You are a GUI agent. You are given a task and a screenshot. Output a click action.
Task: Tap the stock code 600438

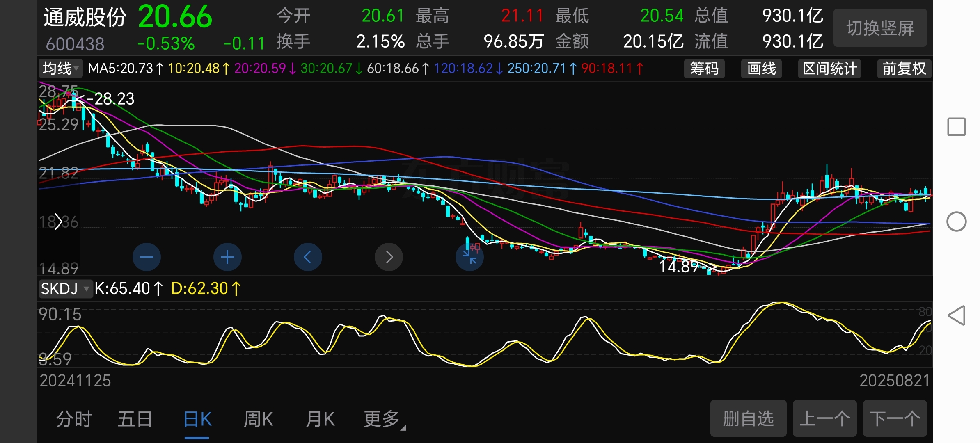click(75, 44)
